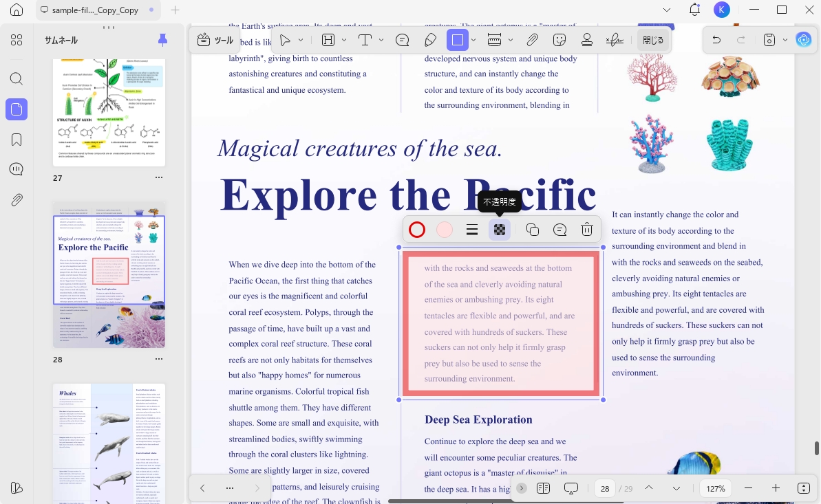
Task: Undo the last action
Action: [717, 41]
